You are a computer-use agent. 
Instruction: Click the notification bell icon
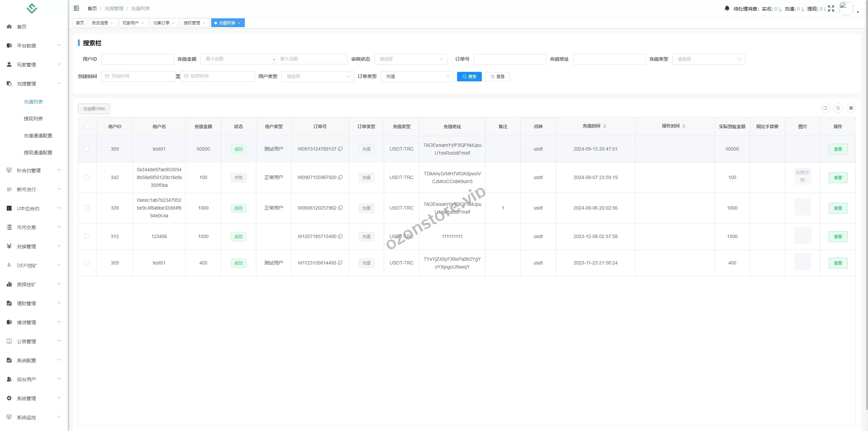[727, 8]
